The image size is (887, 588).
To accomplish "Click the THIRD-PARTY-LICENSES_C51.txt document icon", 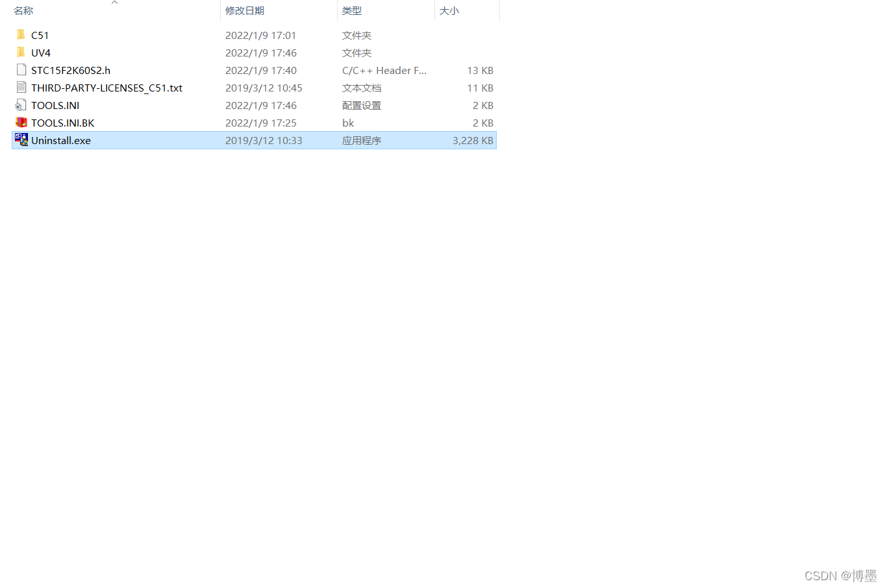I will pos(21,88).
